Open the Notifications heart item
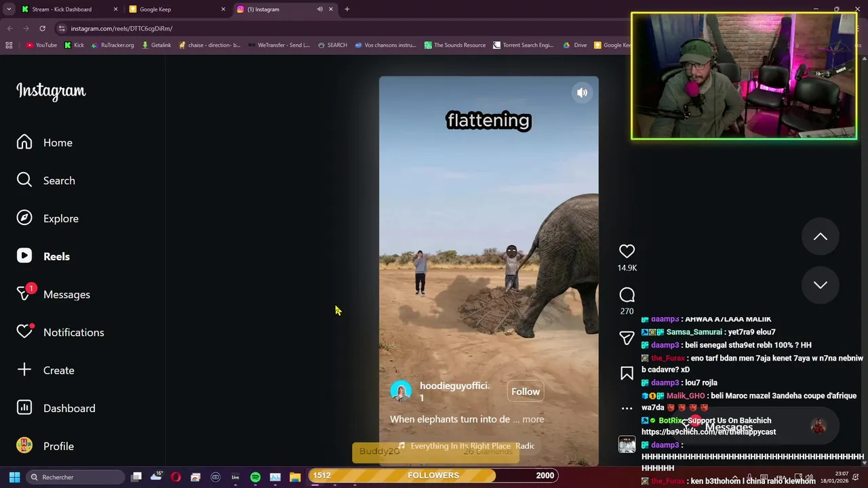868x488 pixels. pyautogui.click(x=60, y=332)
